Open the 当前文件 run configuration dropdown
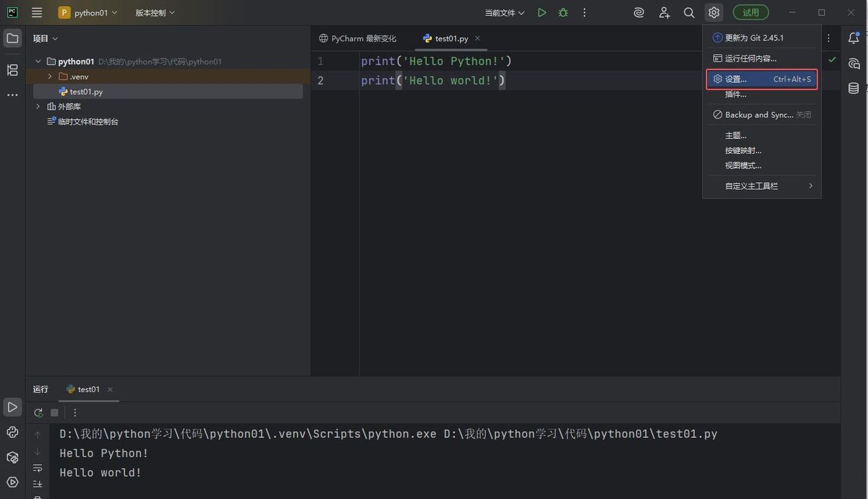This screenshot has height=499, width=868. [x=505, y=12]
